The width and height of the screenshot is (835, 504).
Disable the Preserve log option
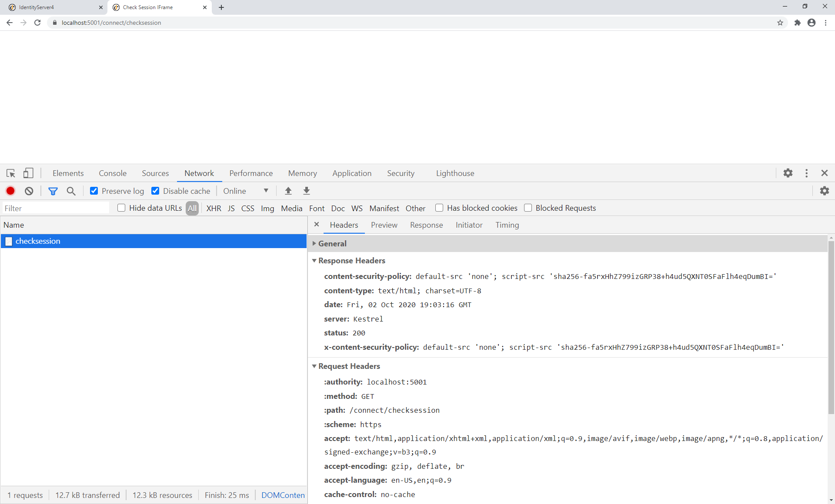pyautogui.click(x=94, y=191)
